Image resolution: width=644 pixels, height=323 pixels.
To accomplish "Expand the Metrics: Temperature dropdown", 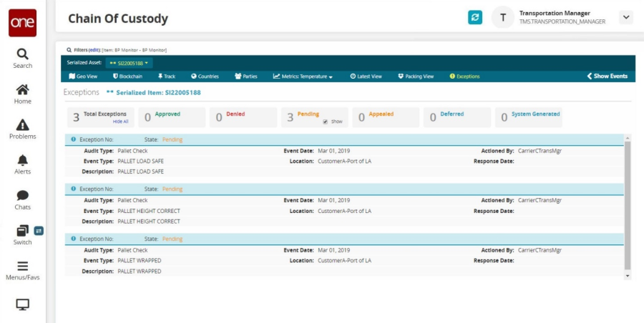I will pos(303,76).
